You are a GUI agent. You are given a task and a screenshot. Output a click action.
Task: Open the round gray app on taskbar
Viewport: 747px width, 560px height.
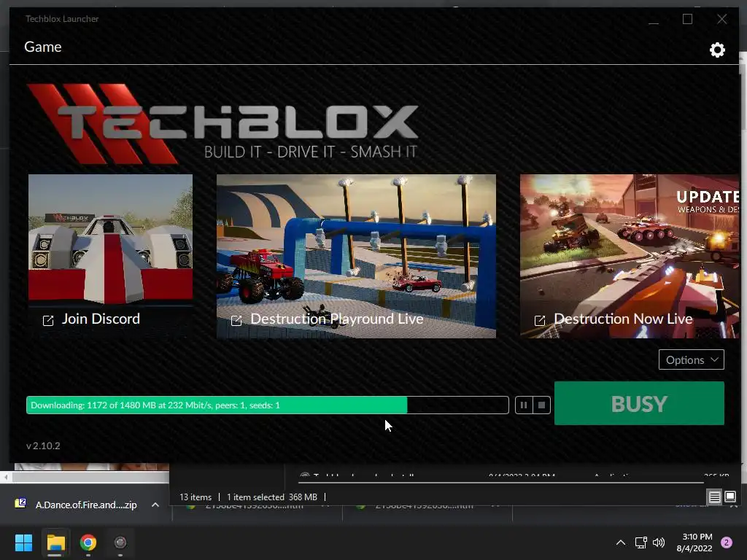[120, 542]
